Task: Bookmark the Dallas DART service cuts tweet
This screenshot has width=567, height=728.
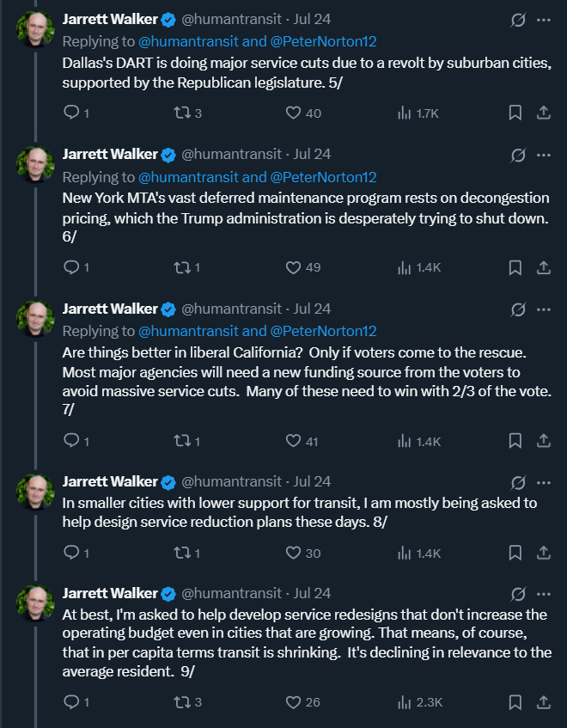Action: (x=515, y=113)
